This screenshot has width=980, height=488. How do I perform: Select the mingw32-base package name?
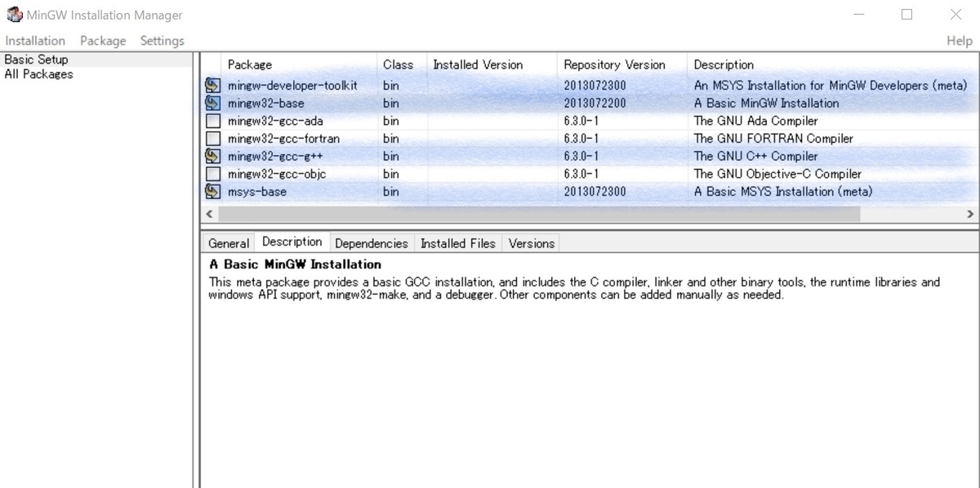[x=265, y=104]
